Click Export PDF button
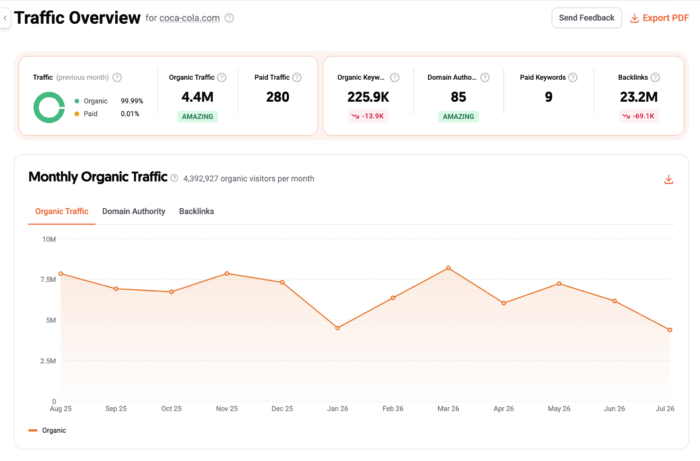The image size is (700, 461). pyautogui.click(x=659, y=18)
